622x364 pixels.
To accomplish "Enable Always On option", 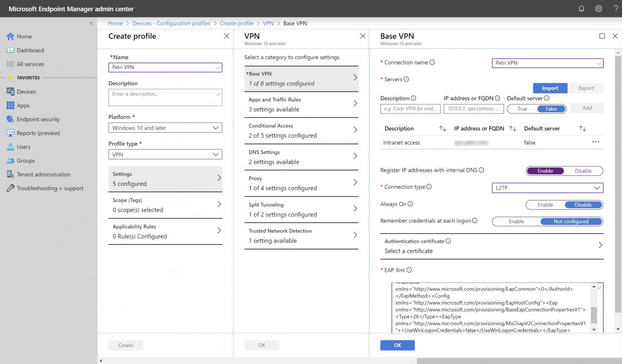I will (545, 205).
